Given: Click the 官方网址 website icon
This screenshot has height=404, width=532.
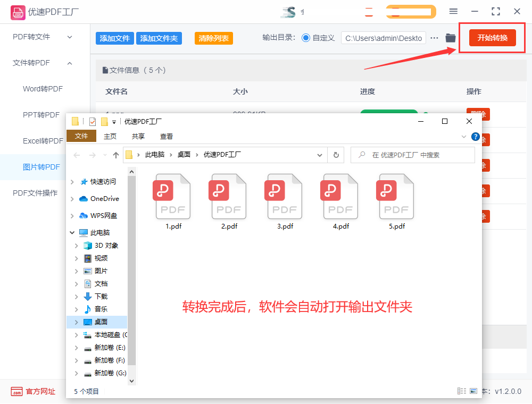Looking at the screenshot, I should coord(16,391).
